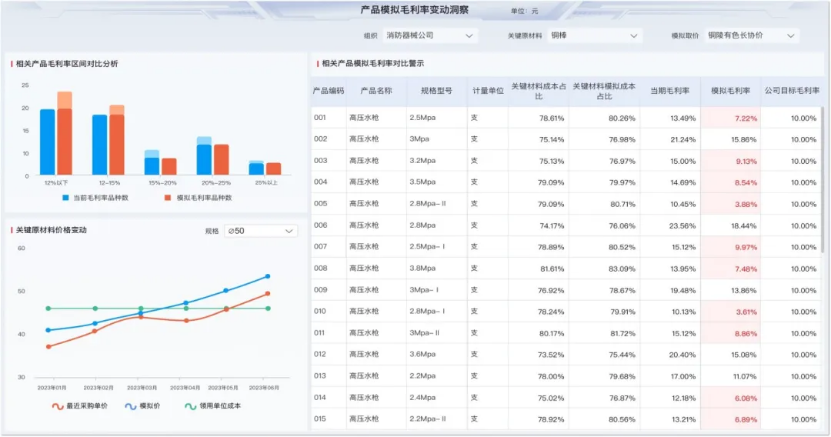Sort by the 计量单位 column header

pos(488,91)
